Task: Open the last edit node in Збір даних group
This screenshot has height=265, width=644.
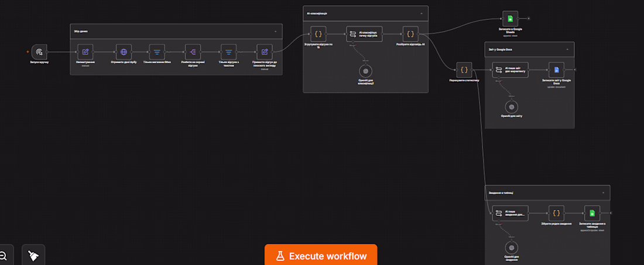Action: point(265,52)
